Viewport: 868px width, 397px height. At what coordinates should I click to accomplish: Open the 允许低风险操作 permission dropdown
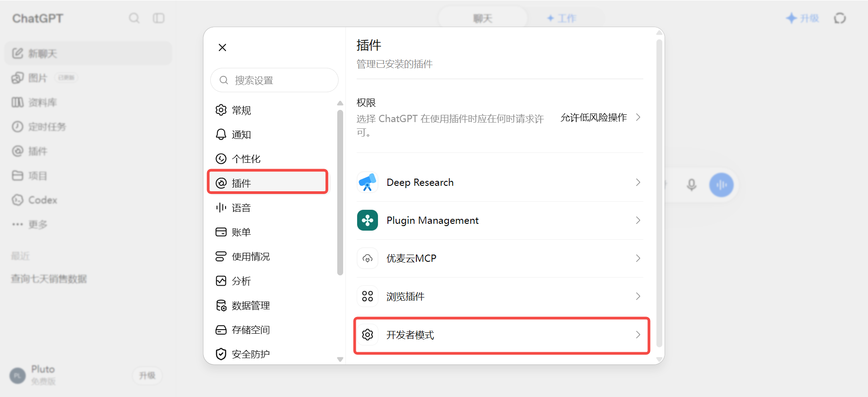click(600, 118)
